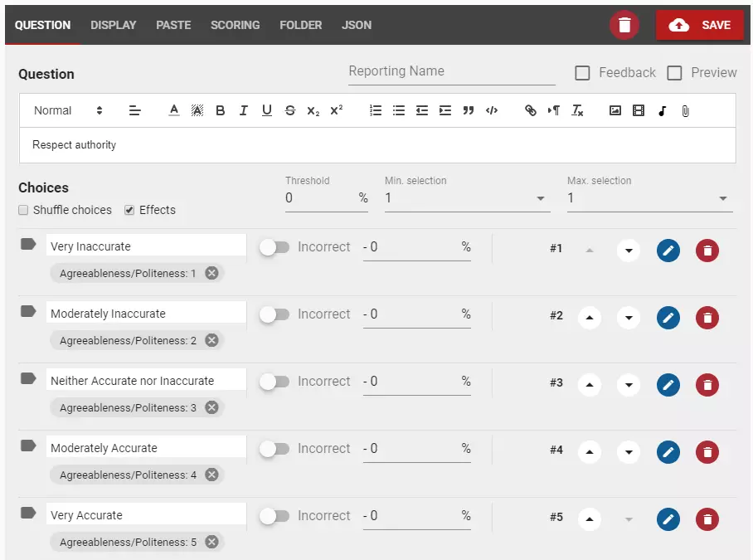The height and width of the screenshot is (560, 753).
Task: Switch to the QUESTION tab
Action: coord(42,25)
